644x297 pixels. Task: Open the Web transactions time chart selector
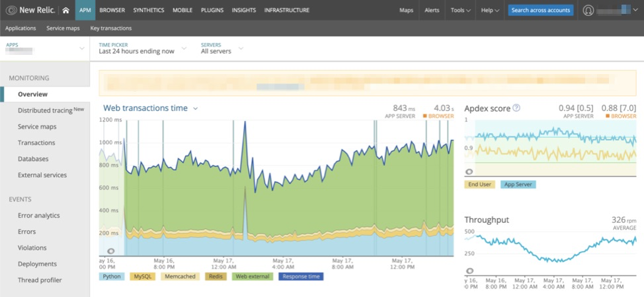click(x=151, y=108)
